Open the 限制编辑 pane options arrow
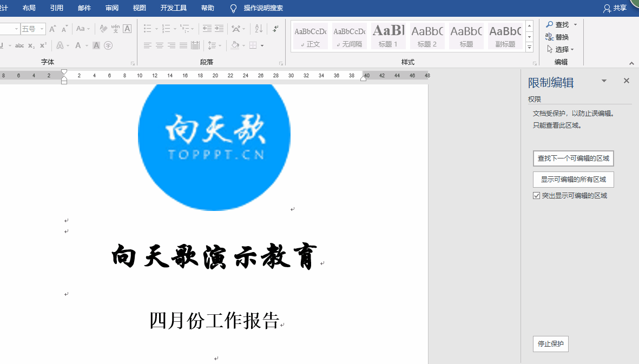Image resolution: width=639 pixels, height=364 pixels. [604, 81]
